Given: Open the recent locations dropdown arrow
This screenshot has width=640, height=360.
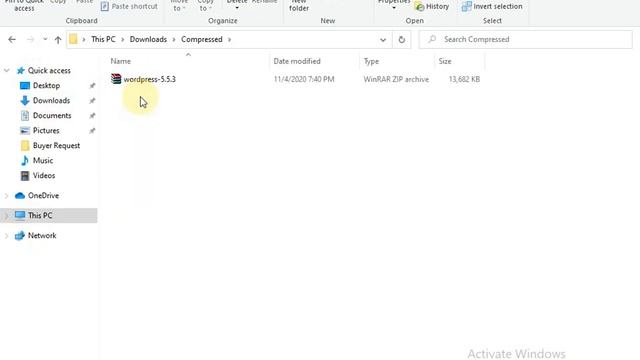Looking at the screenshot, I should pyautogui.click(x=45, y=40).
